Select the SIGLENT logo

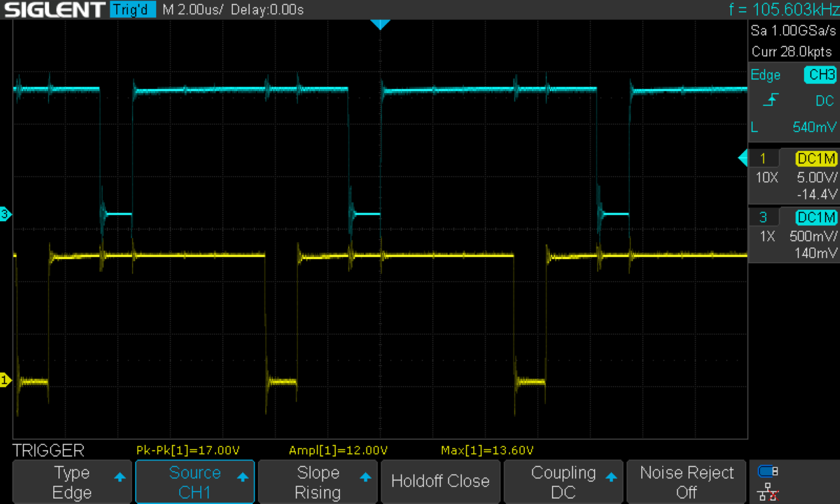pyautogui.click(x=53, y=9)
